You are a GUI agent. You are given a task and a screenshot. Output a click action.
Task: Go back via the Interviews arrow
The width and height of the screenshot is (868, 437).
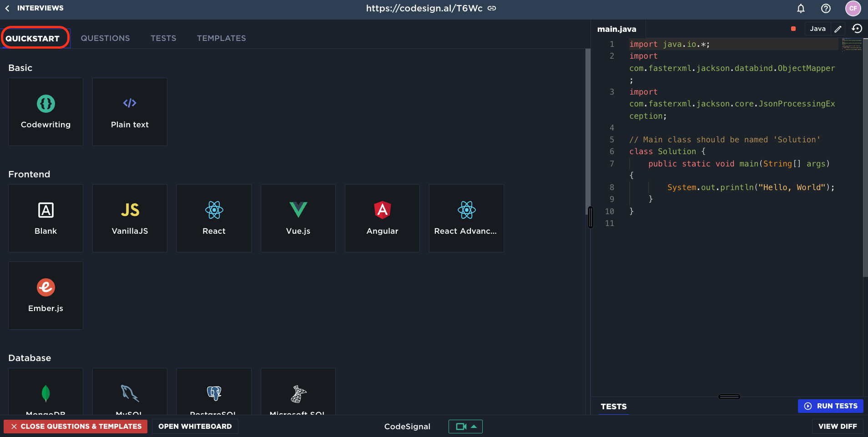tap(7, 8)
